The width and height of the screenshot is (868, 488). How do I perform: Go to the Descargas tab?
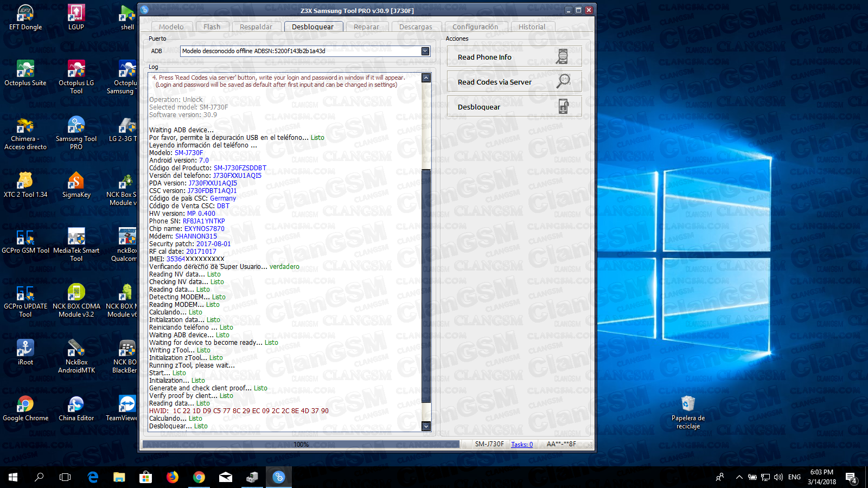(416, 27)
